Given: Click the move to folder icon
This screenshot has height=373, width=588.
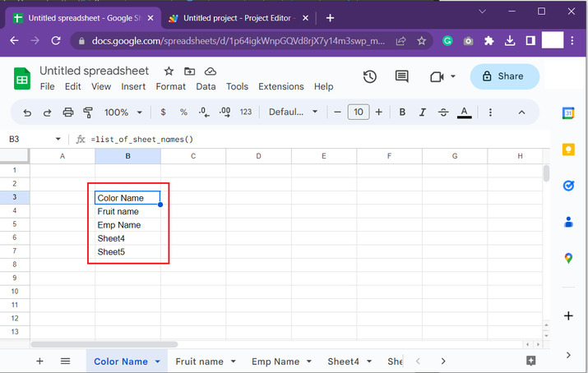Looking at the screenshot, I should tap(189, 71).
